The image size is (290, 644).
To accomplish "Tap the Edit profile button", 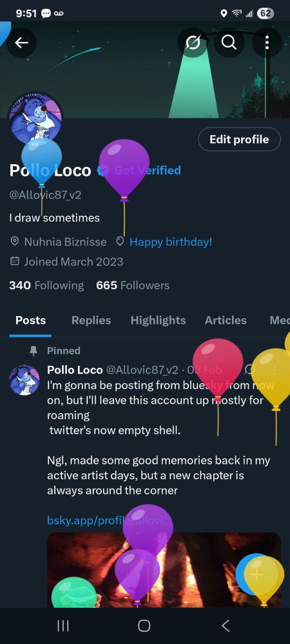I will [x=240, y=139].
